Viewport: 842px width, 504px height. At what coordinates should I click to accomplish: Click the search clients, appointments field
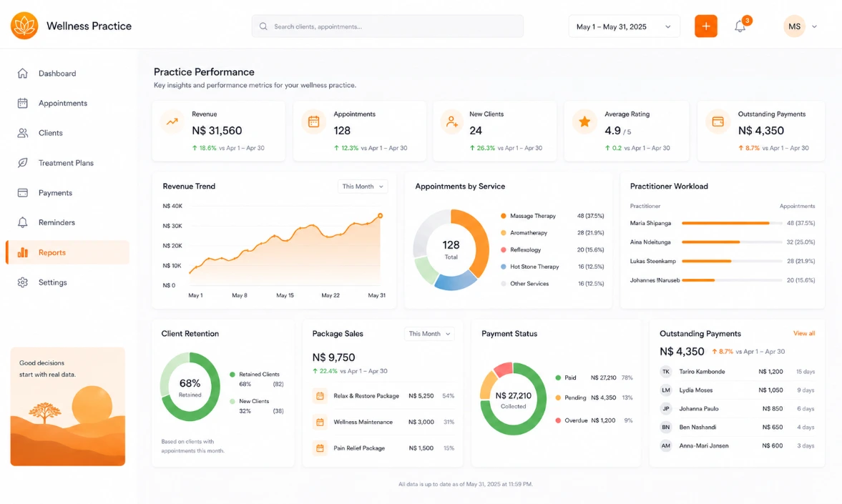tap(387, 26)
